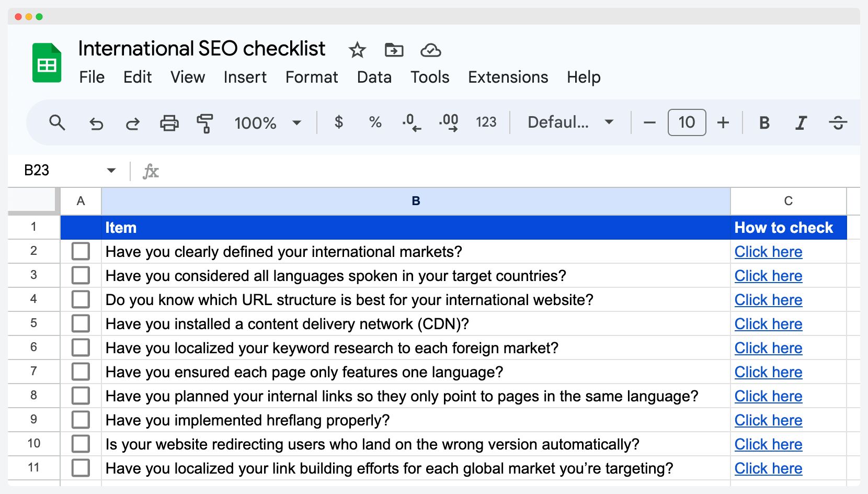Open the Click here link on row 11

pos(768,468)
